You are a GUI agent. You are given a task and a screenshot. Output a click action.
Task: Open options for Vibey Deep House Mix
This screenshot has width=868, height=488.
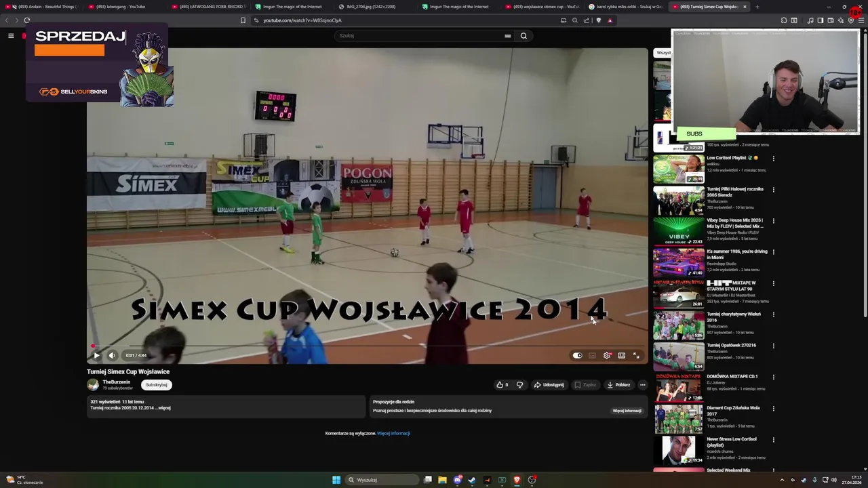[773, 221]
